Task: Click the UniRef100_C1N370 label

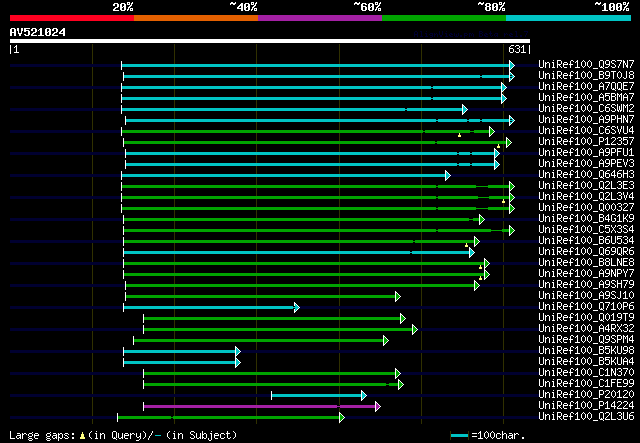Action: [586, 373]
